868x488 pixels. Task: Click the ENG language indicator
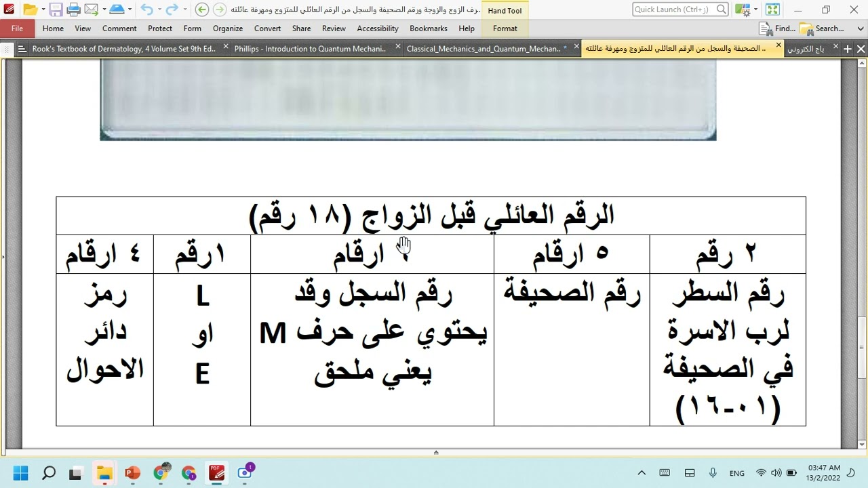737,473
